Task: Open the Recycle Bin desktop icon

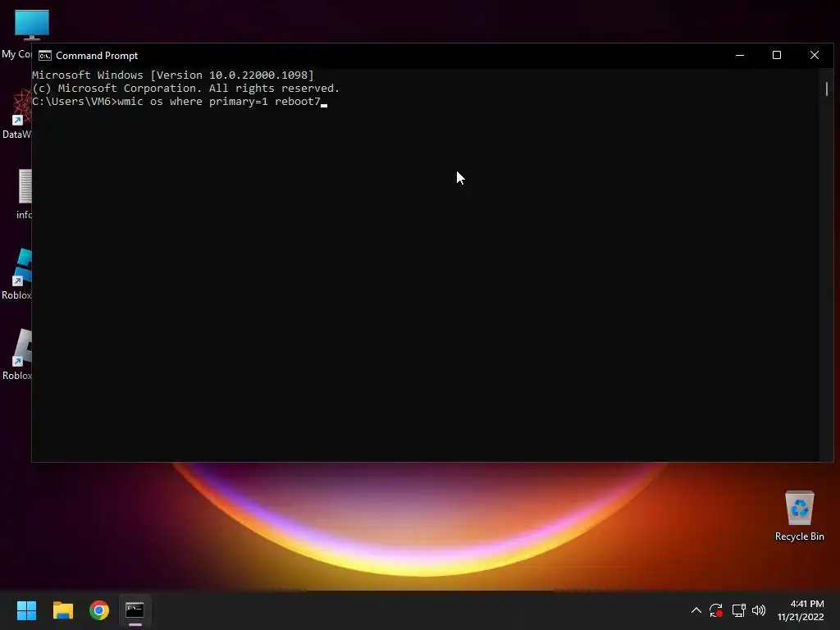Action: (799, 516)
